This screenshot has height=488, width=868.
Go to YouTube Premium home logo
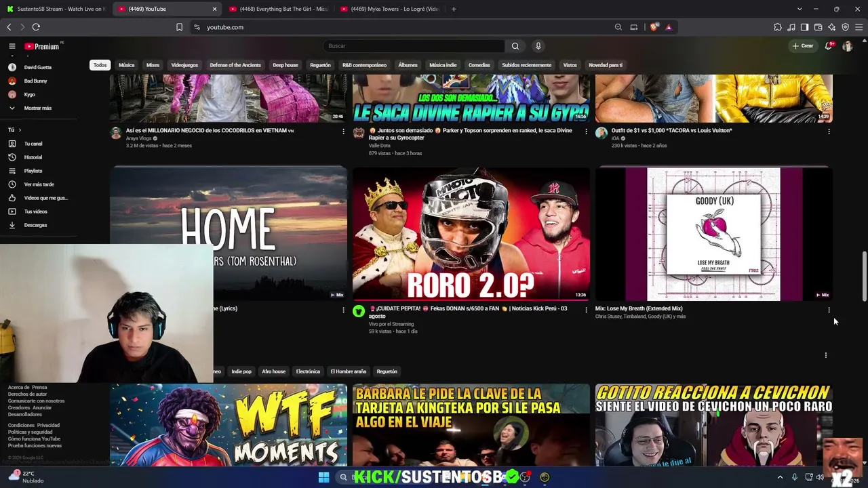coord(42,46)
